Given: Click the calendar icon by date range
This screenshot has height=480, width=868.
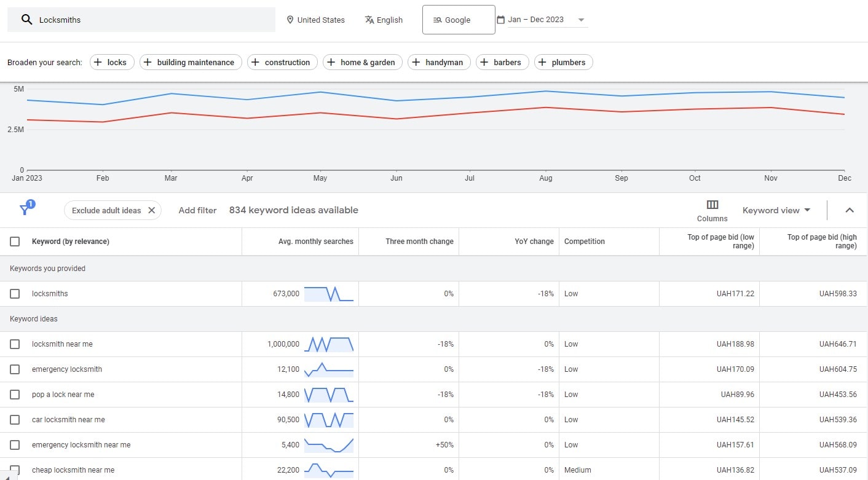Looking at the screenshot, I should click(x=500, y=20).
